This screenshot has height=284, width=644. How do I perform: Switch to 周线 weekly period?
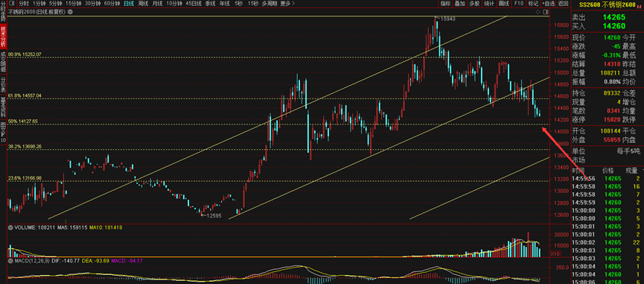point(144,3)
